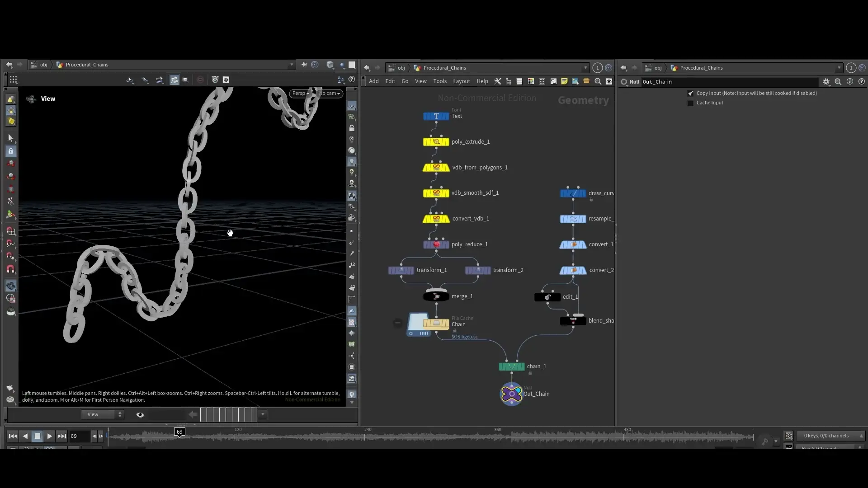Uncheck the Copy Input checkbox
The width and height of the screenshot is (868, 488).
(691, 93)
